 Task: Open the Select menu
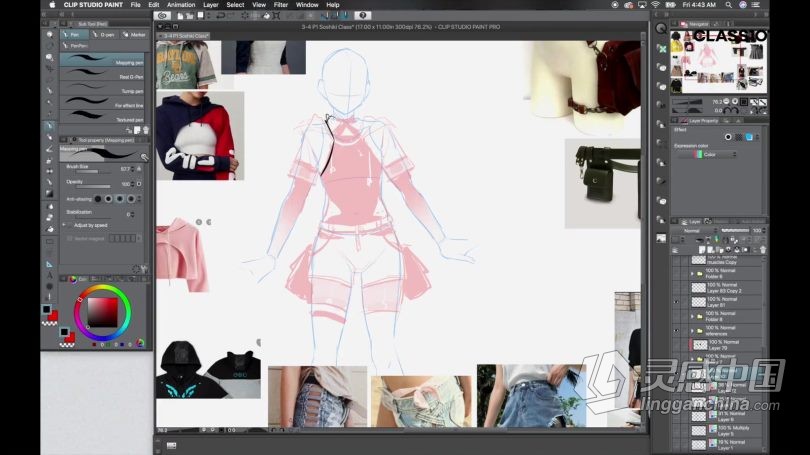coord(235,5)
